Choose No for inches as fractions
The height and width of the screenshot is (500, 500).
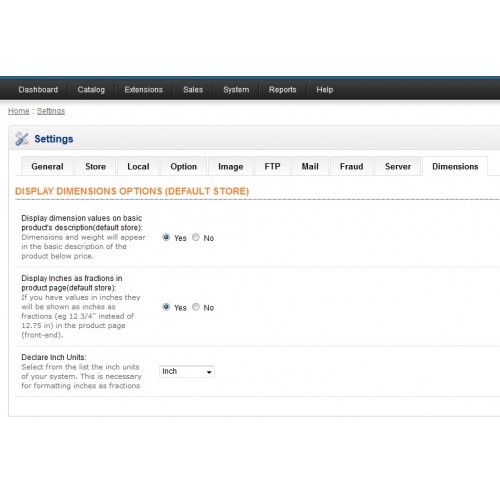196,307
